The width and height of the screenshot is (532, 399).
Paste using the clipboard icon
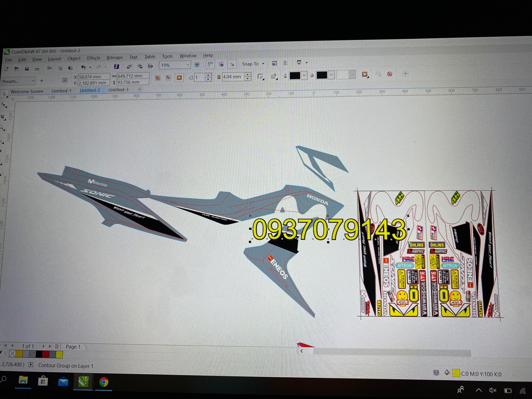coord(70,68)
